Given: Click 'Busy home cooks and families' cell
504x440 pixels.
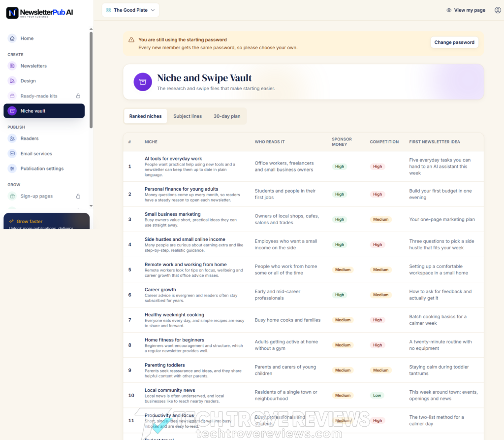Looking at the screenshot, I should (287, 320).
